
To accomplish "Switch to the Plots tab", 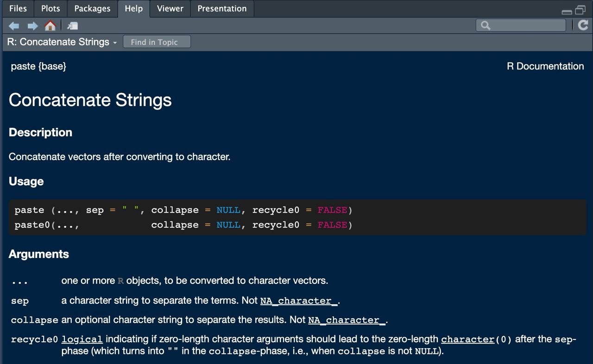I will pos(50,8).
